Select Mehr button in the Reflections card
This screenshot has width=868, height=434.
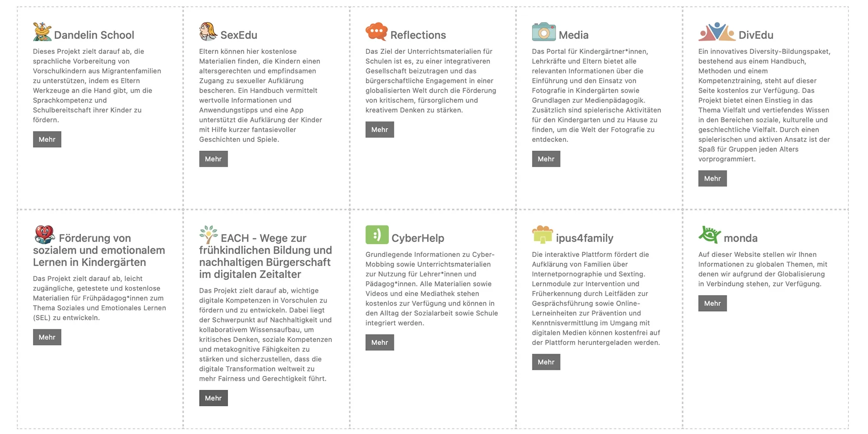coord(379,130)
